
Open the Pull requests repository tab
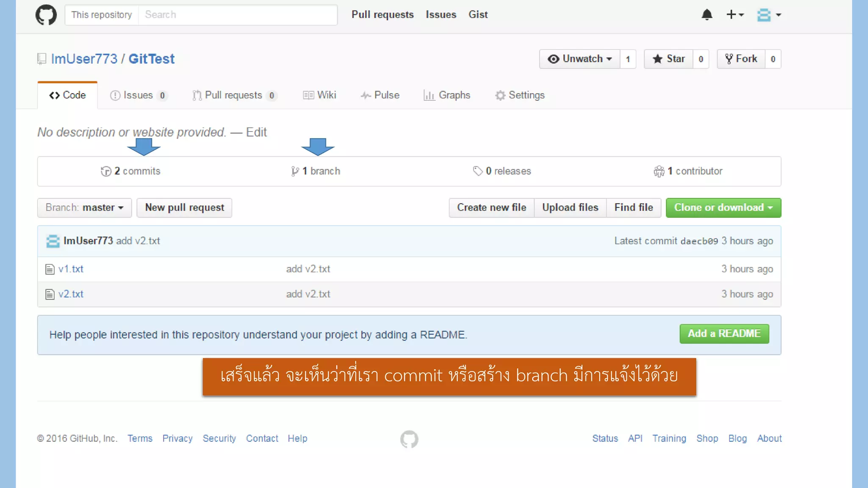(x=234, y=95)
